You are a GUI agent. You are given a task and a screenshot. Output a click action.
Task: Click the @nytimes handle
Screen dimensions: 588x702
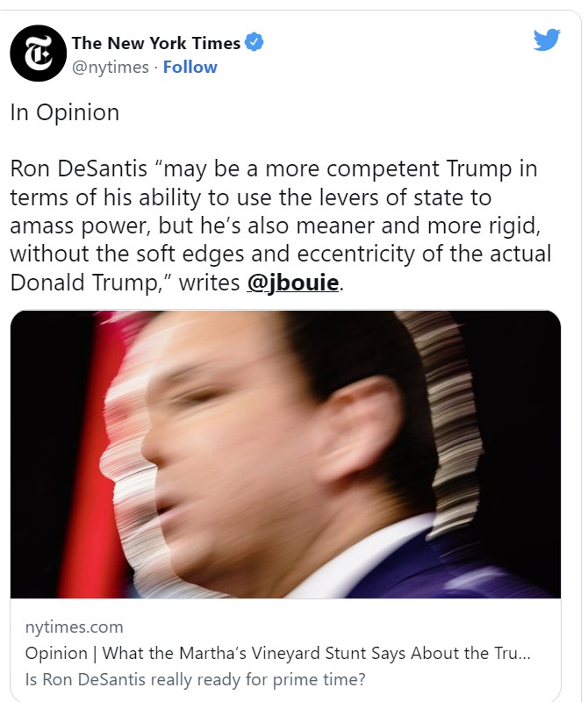pos(111,68)
